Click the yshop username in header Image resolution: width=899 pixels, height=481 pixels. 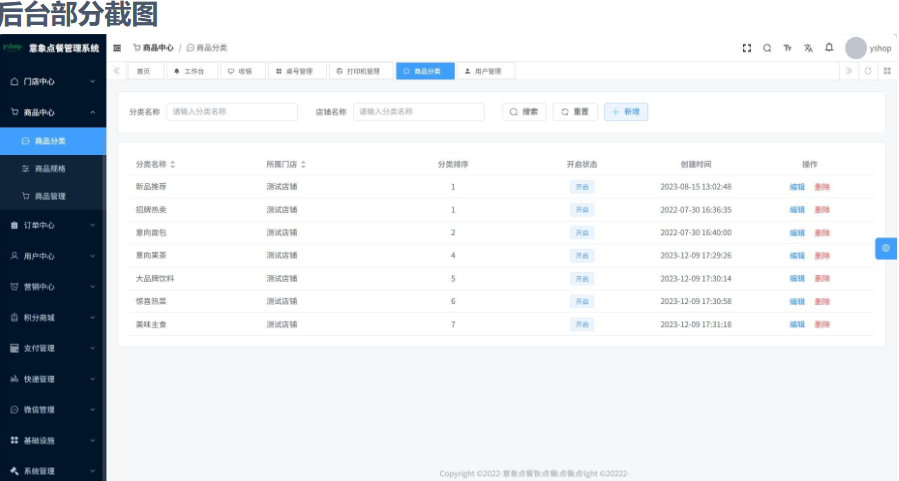click(x=880, y=48)
